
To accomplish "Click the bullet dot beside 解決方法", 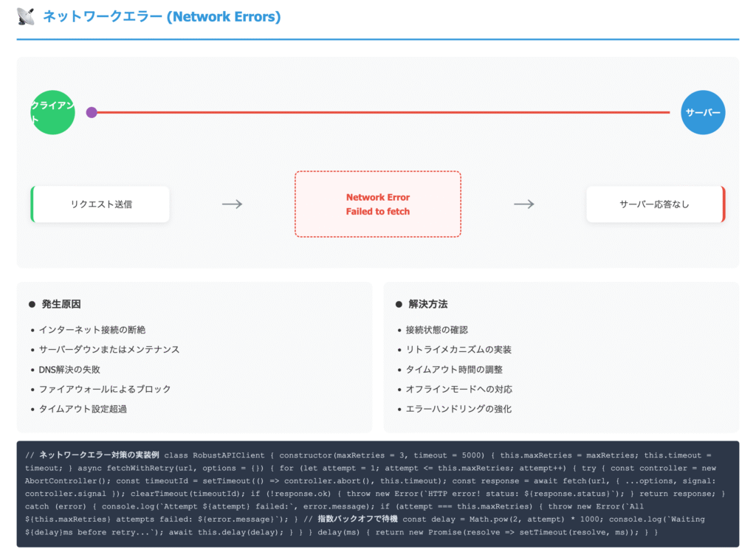I will 399,304.
